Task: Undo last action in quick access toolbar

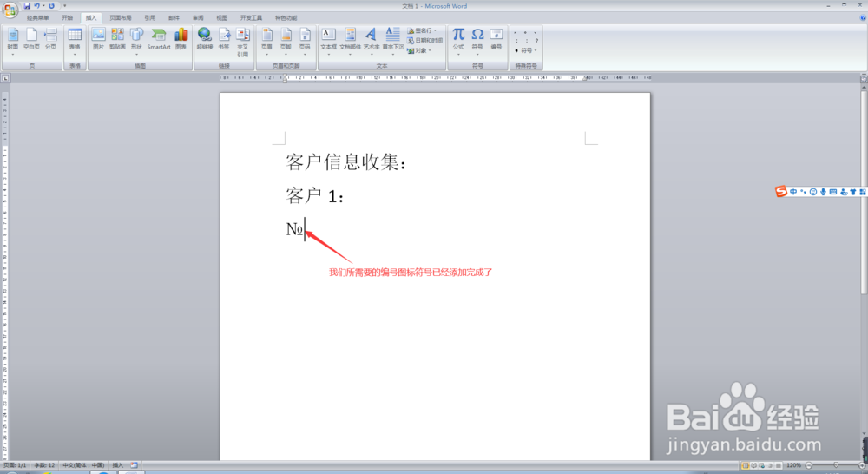Action: pos(37,5)
